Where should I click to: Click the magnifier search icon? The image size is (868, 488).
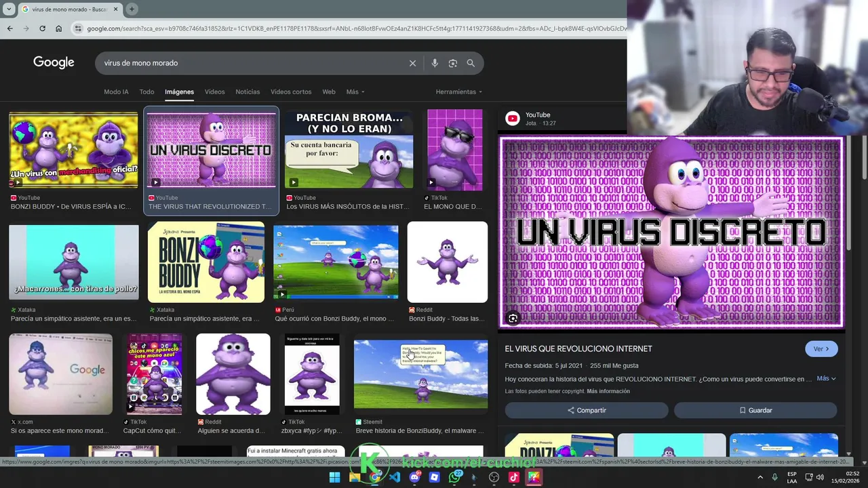coord(471,63)
